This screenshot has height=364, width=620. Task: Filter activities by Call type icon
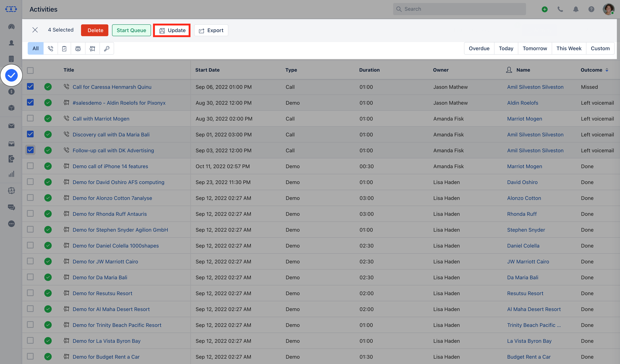point(50,49)
